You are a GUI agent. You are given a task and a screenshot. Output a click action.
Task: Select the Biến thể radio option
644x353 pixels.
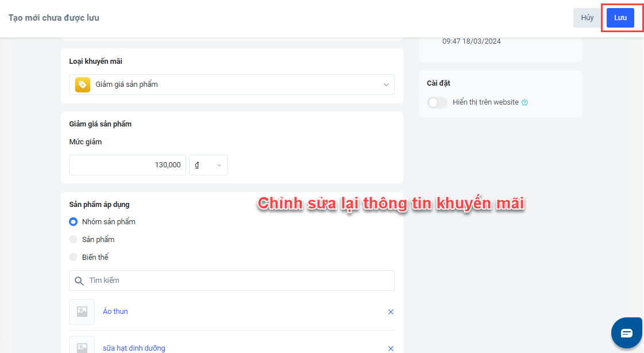tap(73, 257)
